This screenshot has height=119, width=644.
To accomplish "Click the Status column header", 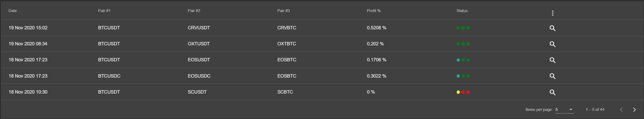I will [462, 11].
